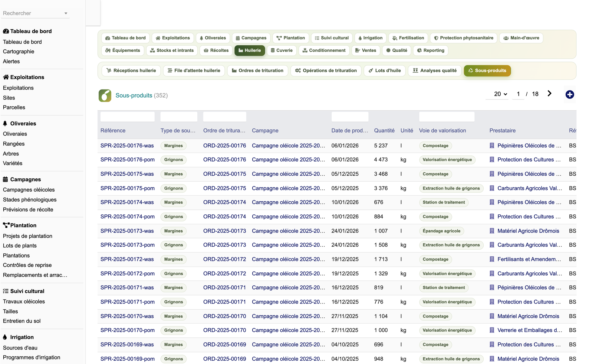Open Cartographie in the sidebar
589x364 pixels.
coord(18,51)
